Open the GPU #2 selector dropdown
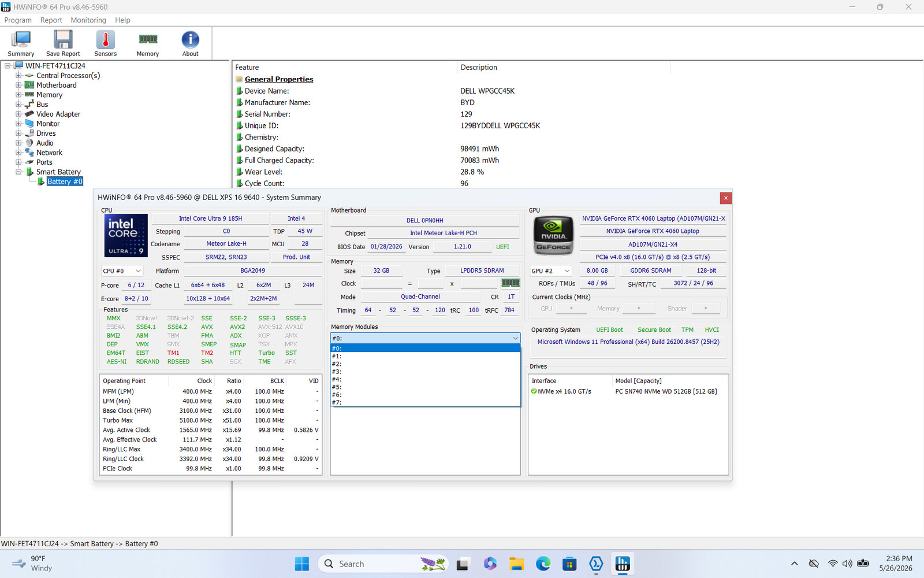 pos(551,271)
